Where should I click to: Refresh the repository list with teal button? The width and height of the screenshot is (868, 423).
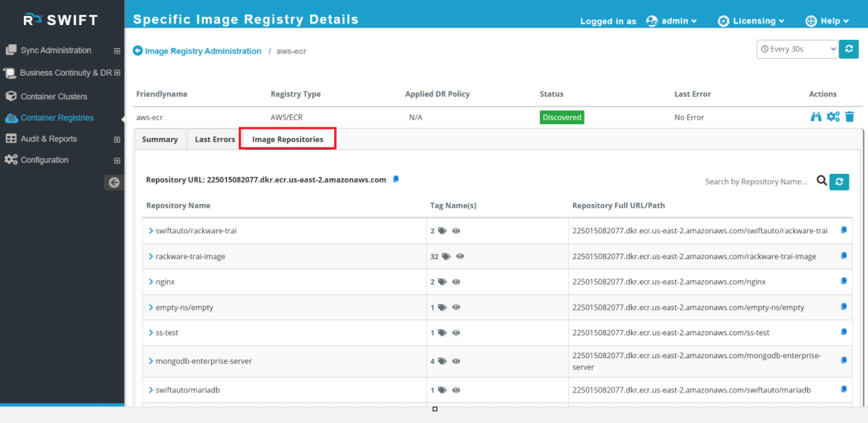coord(839,181)
